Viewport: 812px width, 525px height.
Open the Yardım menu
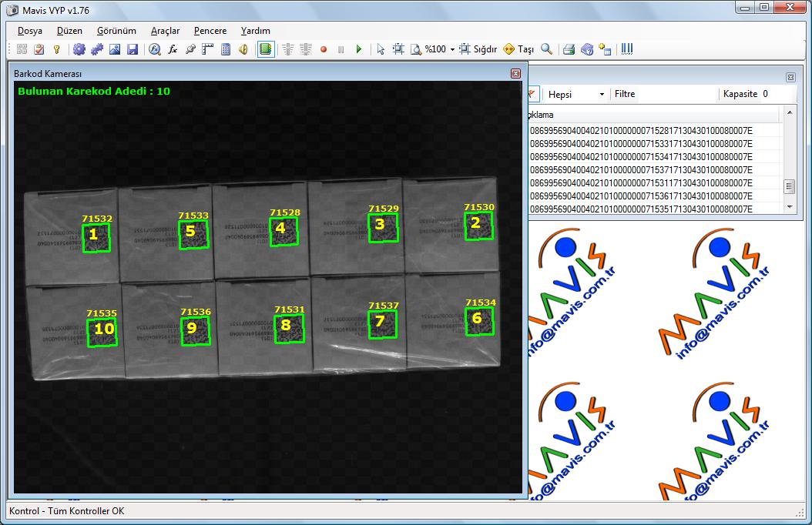coord(255,31)
